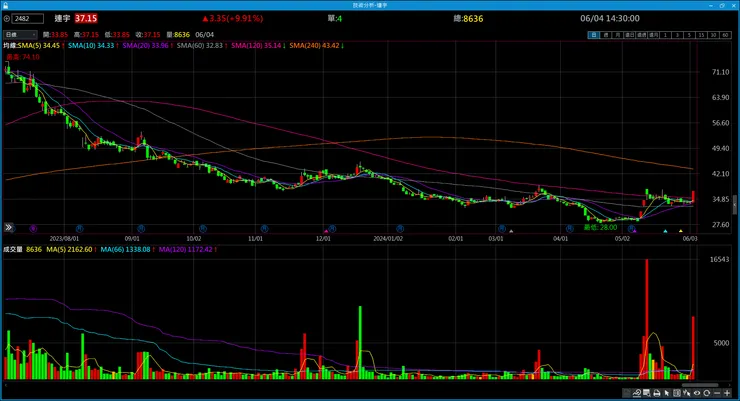This screenshot has width=740, height=401.
Task: Click the total volume 總:8636 text
Action: click(468, 19)
